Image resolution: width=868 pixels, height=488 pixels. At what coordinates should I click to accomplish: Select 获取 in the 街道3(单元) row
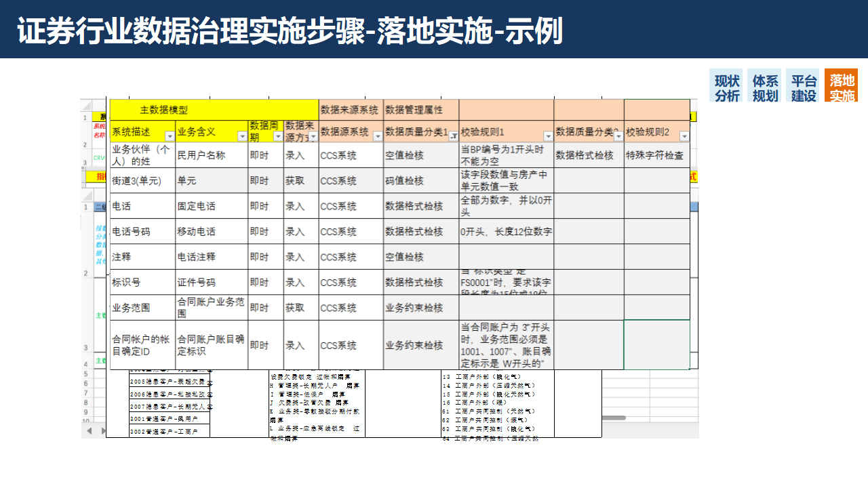pyautogui.click(x=300, y=181)
